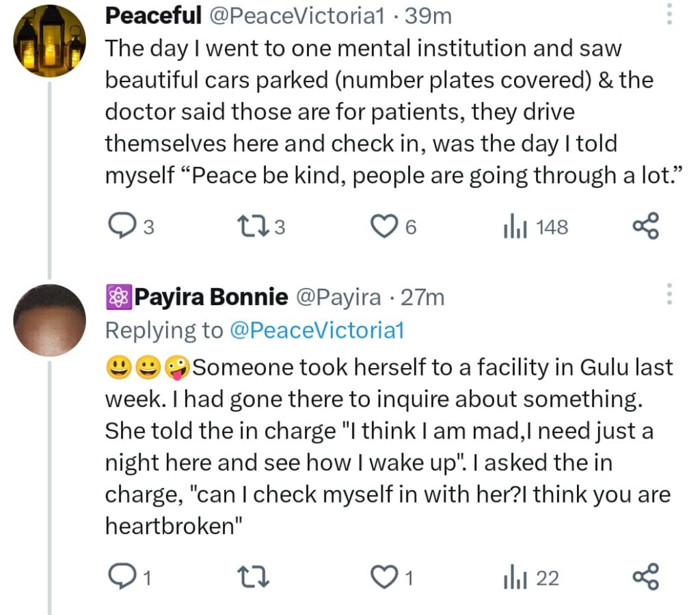The width and height of the screenshot is (700, 615).
Task: Click the atom badge beside Payira Bonnie
Action: pyautogui.click(x=117, y=297)
